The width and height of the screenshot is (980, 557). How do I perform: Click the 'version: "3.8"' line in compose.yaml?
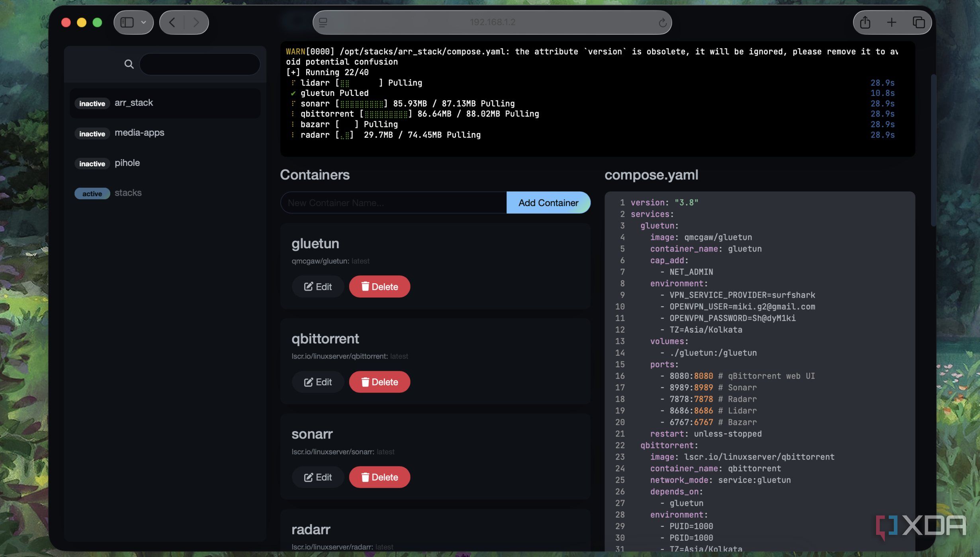(x=664, y=203)
